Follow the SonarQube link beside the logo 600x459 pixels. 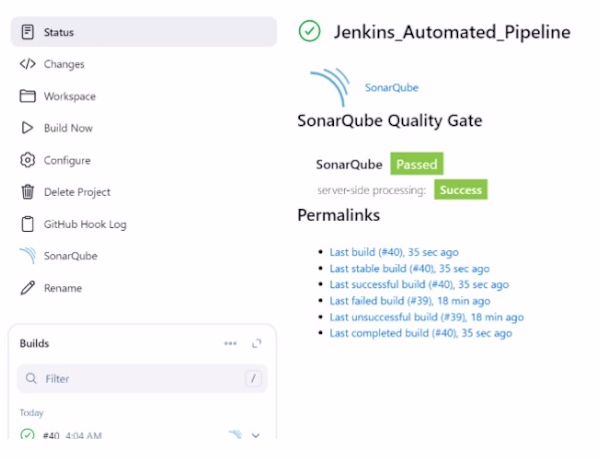(x=391, y=88)
